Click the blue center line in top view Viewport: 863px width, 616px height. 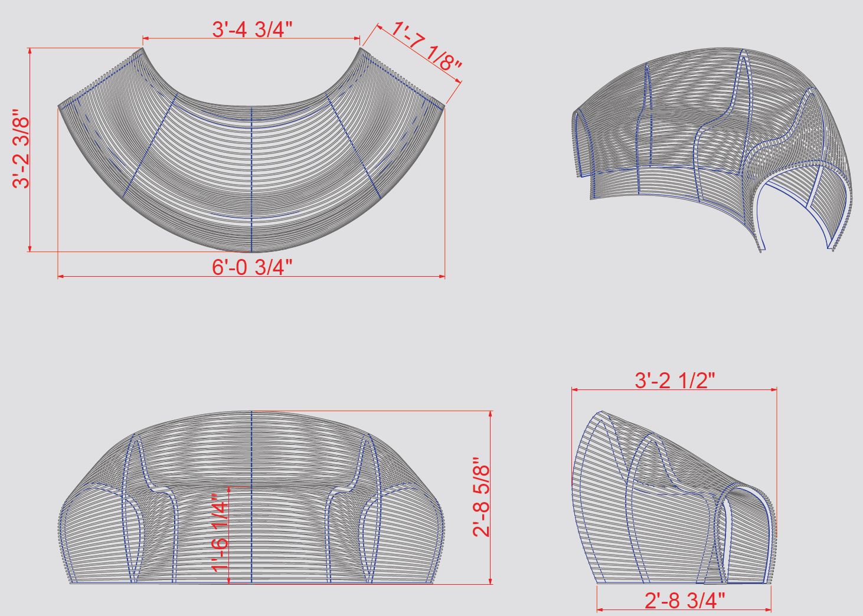[252, 177]
